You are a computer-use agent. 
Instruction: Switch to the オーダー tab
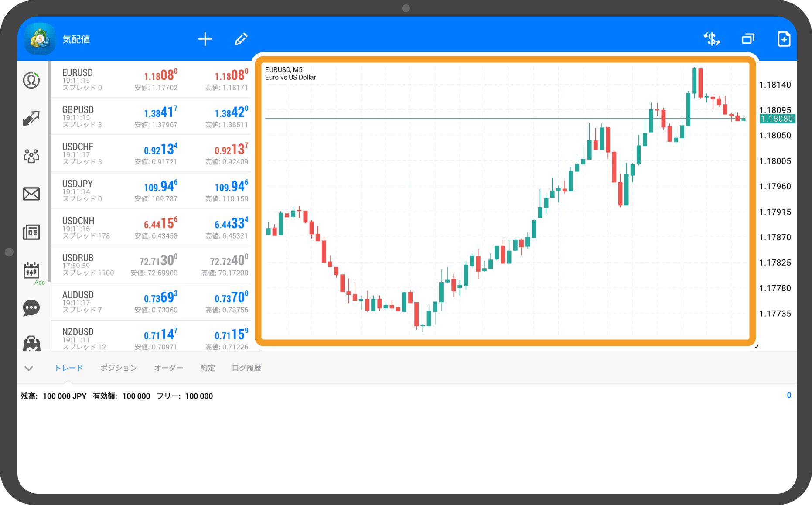click(x=168, y=368)
